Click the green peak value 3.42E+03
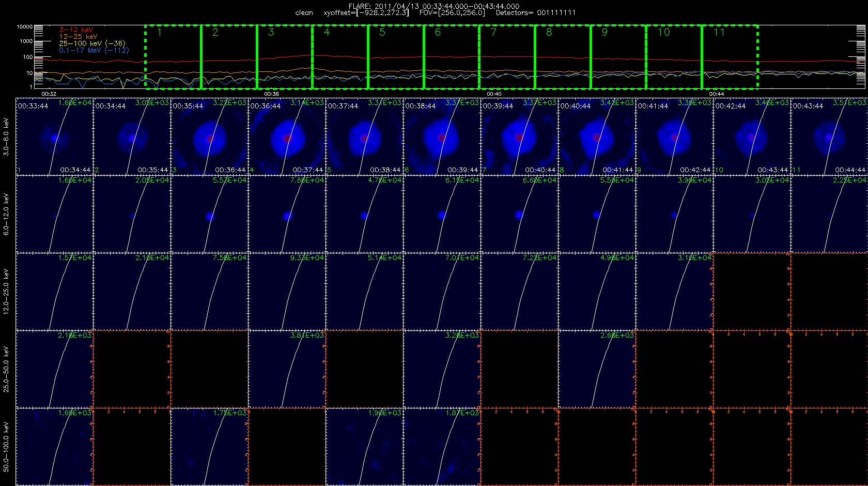Image resolution: width=868 pixels, height=486 pixels. coord(617,102)
